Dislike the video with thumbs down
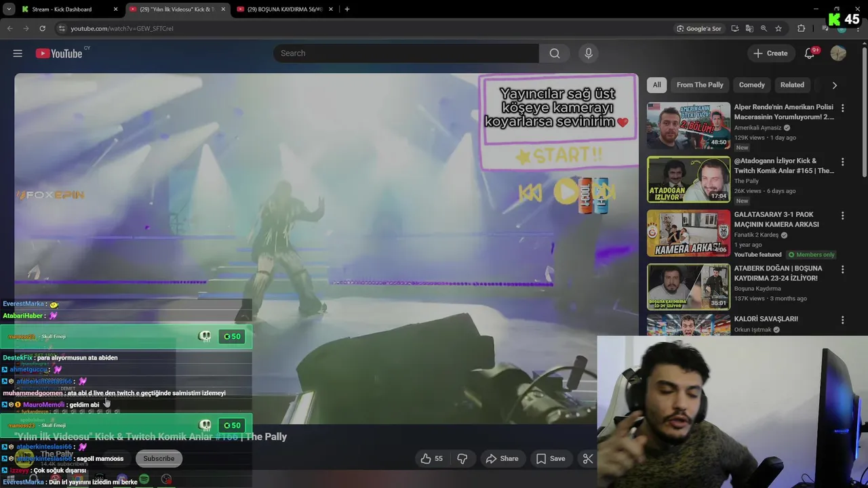The image size is (868, 488). [x=462, y=459]
